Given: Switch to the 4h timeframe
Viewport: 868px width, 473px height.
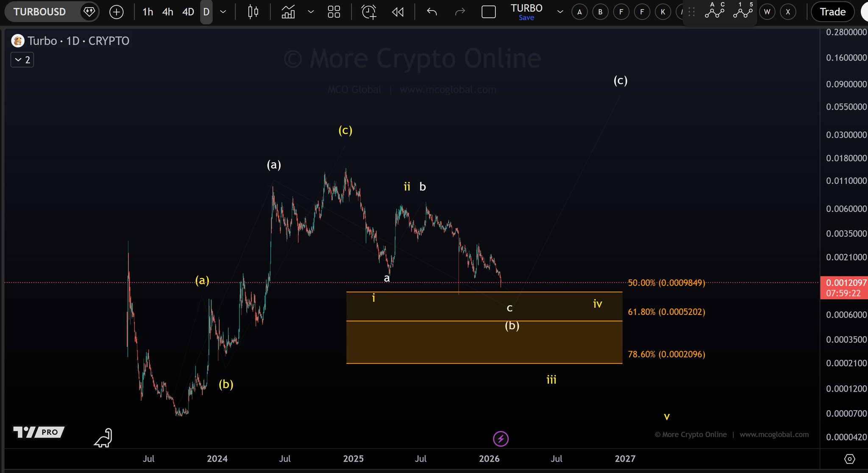Looking at the screenshot, I should 167,12.
